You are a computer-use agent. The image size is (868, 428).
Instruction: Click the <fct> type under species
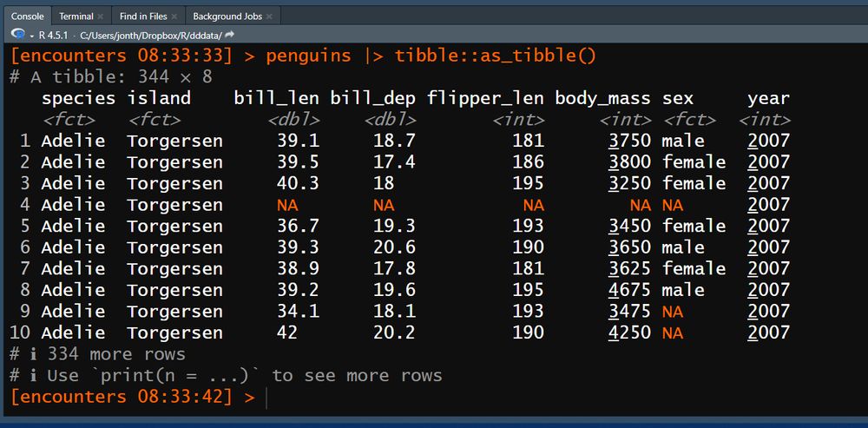68,120
